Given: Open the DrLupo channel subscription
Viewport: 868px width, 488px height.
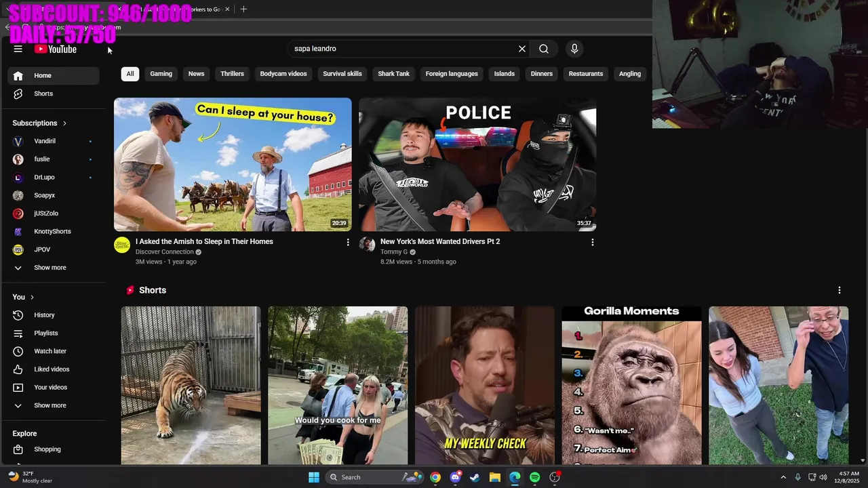Looking at the screenshot, I should pyautogui.click(x=54, y=177).
